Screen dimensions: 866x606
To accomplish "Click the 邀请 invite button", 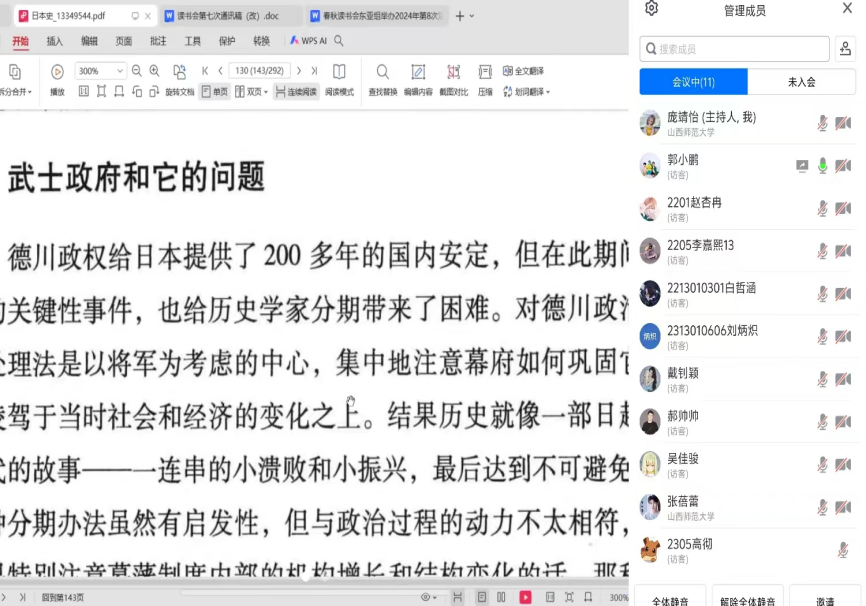I will tap(824, 600).
